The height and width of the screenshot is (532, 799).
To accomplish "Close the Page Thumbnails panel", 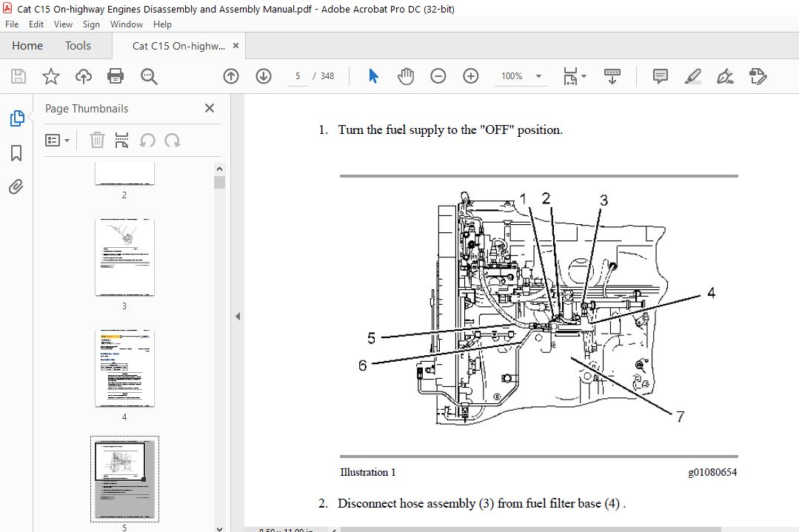I will click(210, 108).
